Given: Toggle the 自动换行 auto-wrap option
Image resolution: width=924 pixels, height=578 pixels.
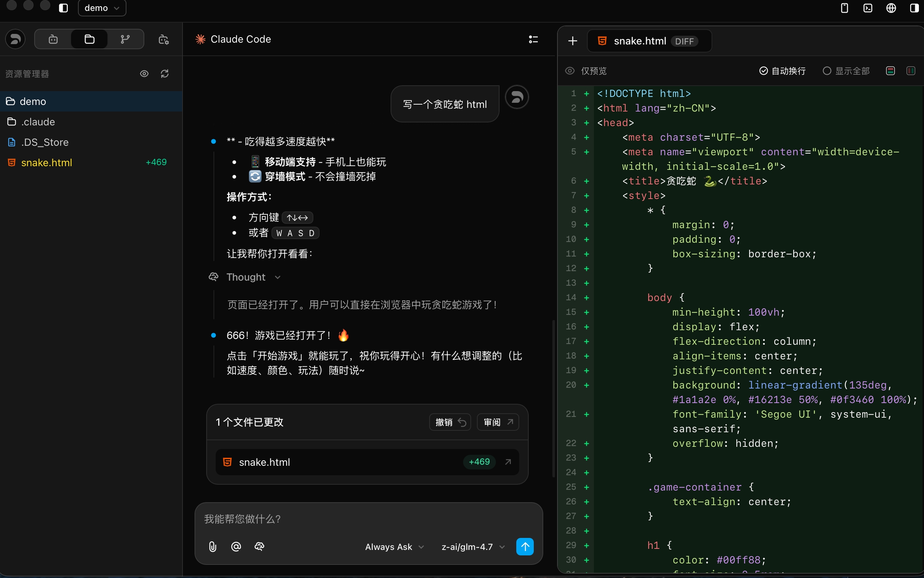Looking at the screenshot, I should pos(782,71).
